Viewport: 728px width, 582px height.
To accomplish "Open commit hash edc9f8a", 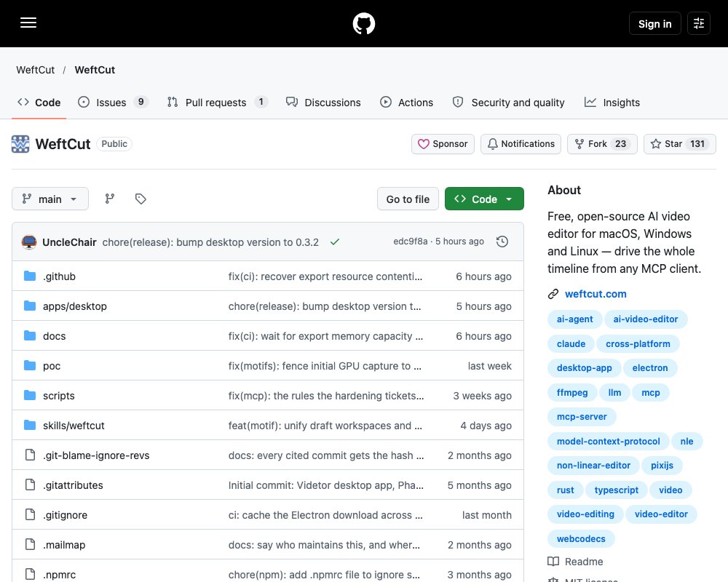I will (411, 242).
